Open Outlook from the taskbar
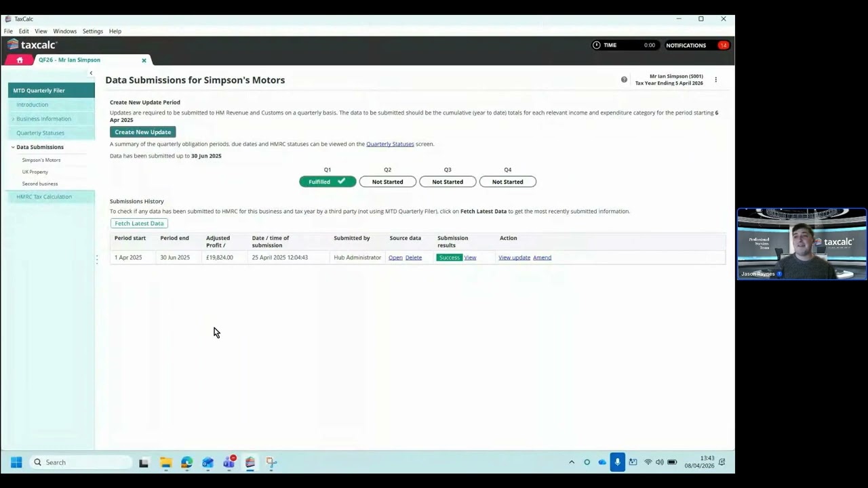The image size is (868, 488). tap(208, 462)
